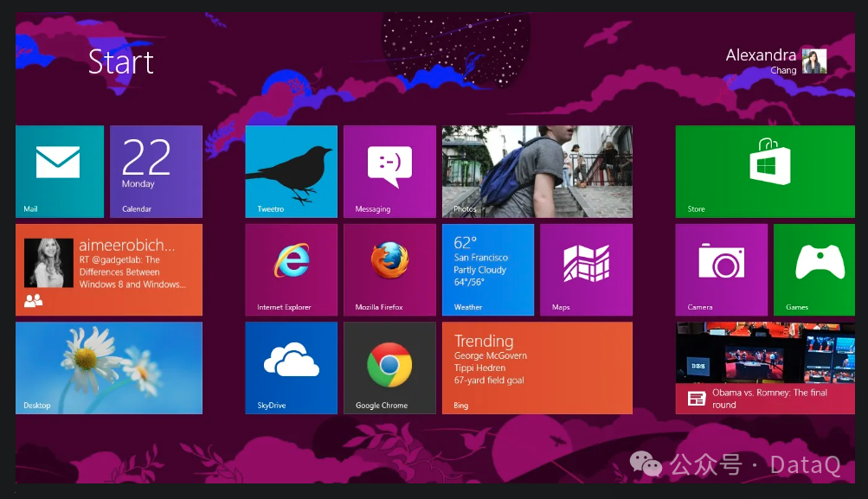868x499 pixels.
Task: Open the Weather tile for San Francisco
Action: 488,270
